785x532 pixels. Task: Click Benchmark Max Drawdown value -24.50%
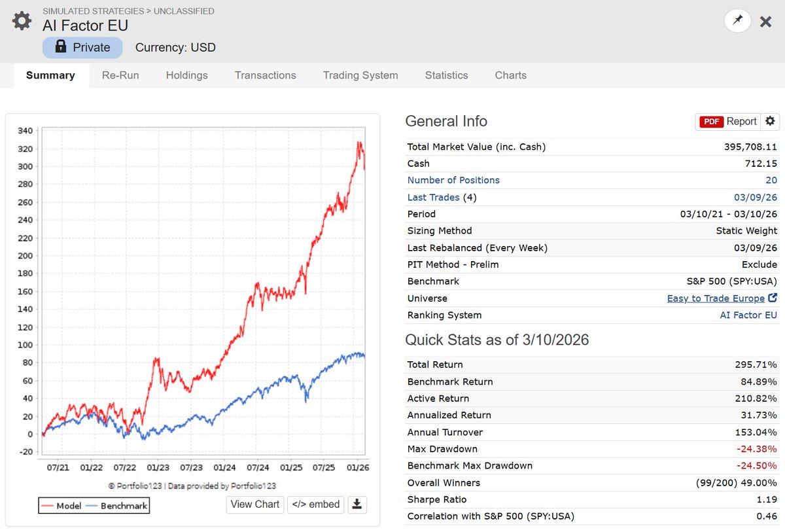pos(757,466)
